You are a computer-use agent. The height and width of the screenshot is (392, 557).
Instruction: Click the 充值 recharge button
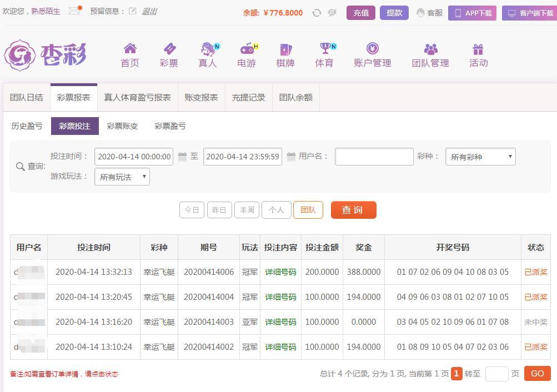coord(361,13)
